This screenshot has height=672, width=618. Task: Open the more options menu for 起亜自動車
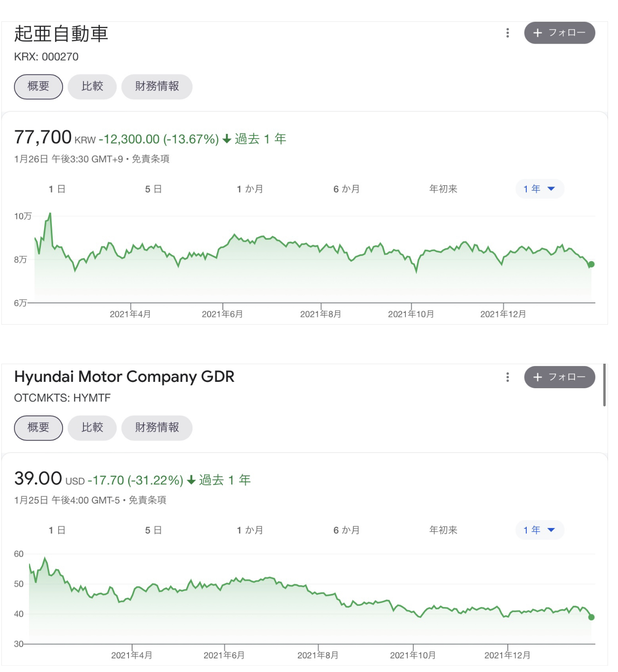(x=508, y=33)
